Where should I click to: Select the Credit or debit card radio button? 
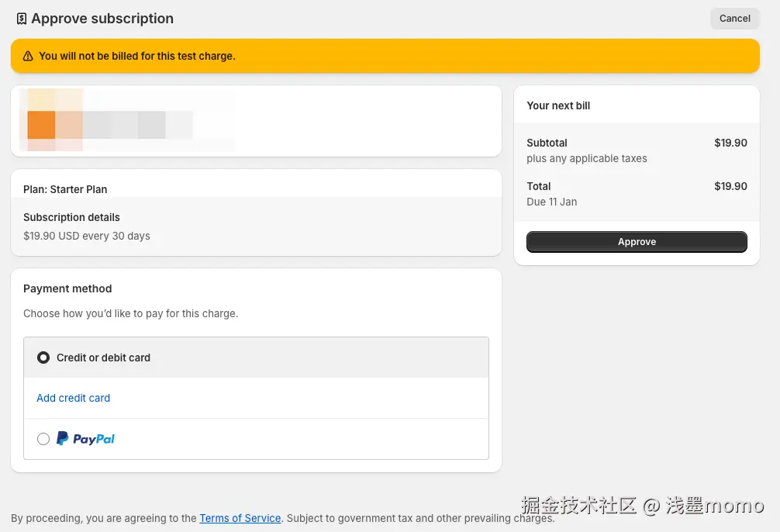pyautogui.click(x=43, y=358)
